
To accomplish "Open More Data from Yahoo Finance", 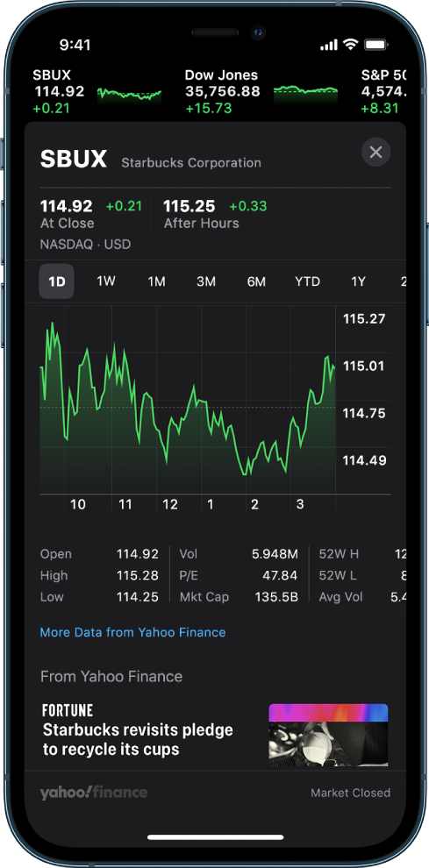I will point(133,632).
